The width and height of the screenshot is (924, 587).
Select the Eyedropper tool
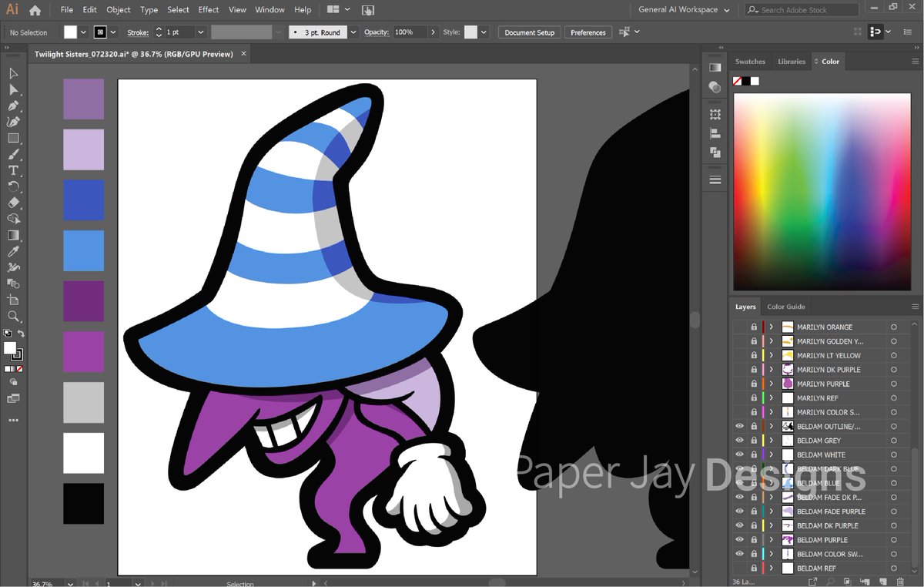click(x=13, y=251)
